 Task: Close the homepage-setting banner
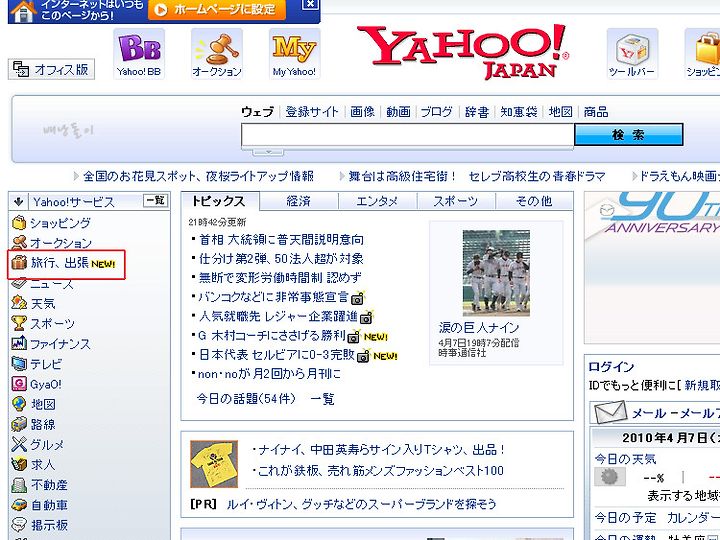pos(310,4)
